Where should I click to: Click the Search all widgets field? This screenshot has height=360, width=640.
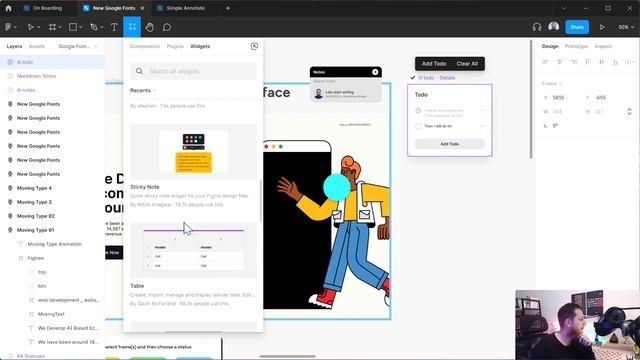click(193, 71)
